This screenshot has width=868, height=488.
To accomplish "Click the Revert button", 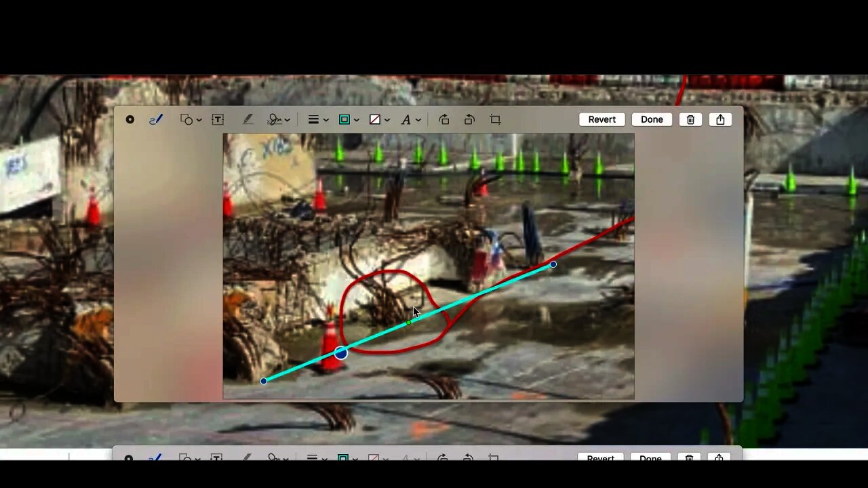I will [601, 119].
